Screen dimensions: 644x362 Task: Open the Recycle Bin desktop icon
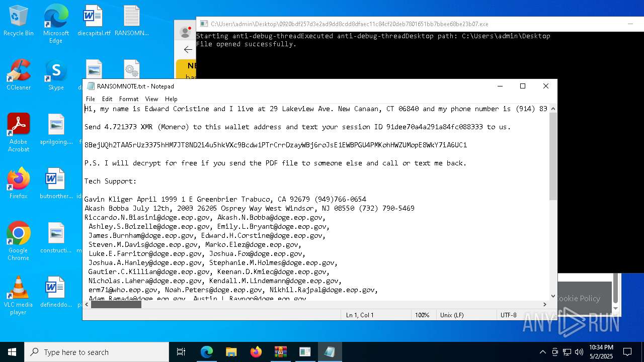(x=19, y=20)
